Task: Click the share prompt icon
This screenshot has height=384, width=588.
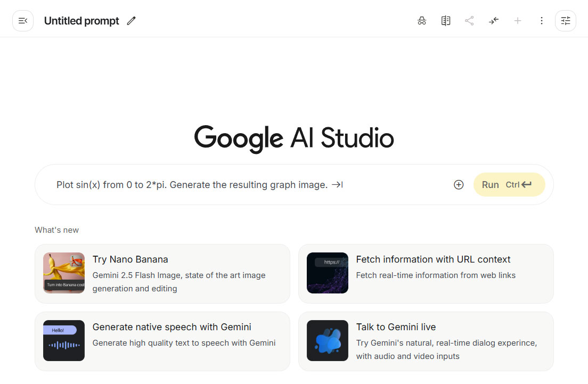Action: [x=469, y=21]
